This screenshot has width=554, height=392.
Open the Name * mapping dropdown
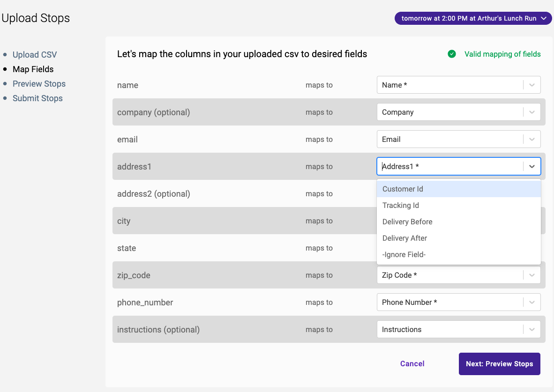pyautogui.click(x=458, y=85)
